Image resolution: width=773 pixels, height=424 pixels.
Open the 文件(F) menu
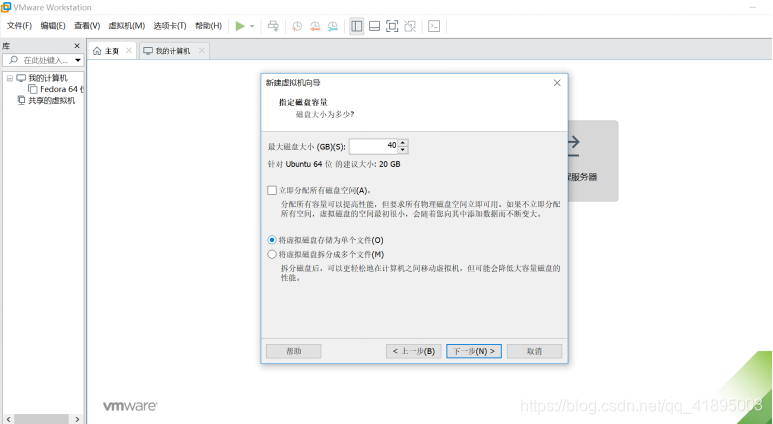click(x=19, y=26)
